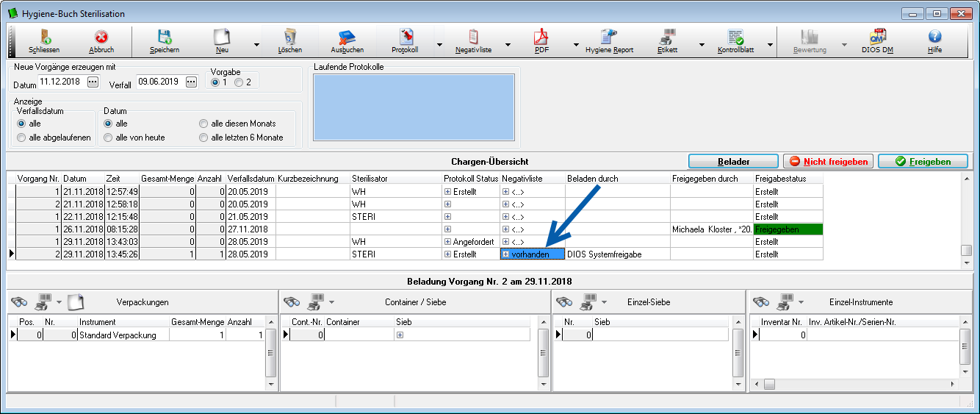The width and height of the screenshot is (980, 414).
Task: Click Einzel-Instrumente horizontal scrollbar right arrow
Action: pyautogui.click(x=954, y=384)
